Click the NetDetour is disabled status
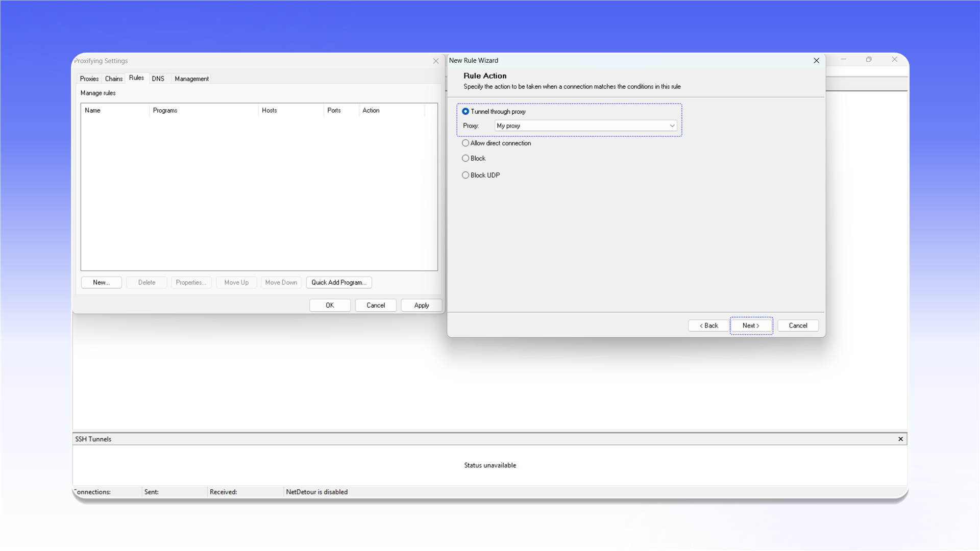980x551 pixels. pos(316,492)
